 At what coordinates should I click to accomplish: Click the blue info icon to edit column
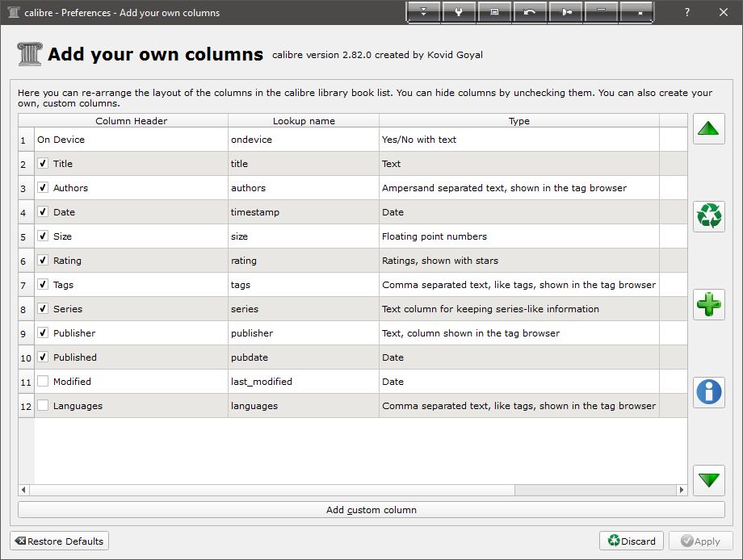(708, 392)
